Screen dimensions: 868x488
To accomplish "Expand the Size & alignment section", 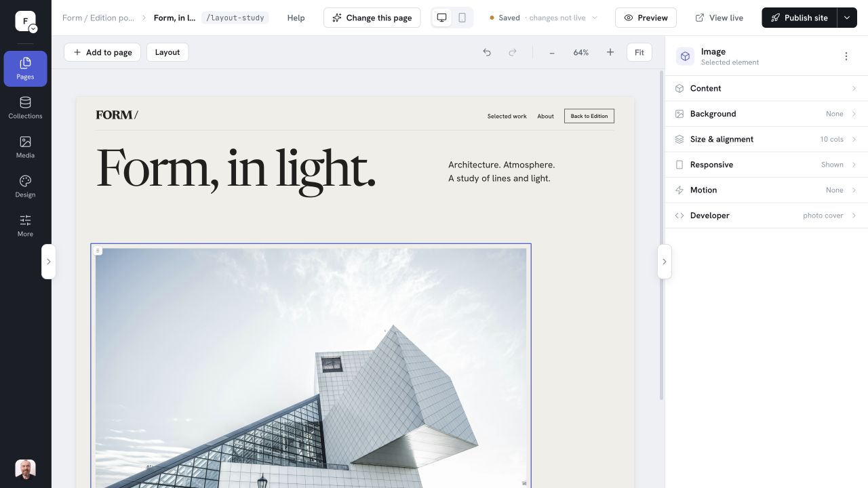I will pos(766,139).
